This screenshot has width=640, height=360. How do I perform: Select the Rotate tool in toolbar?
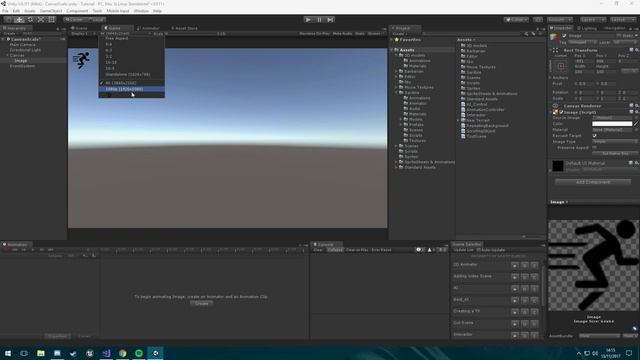pyautogui.click(x=30, y=20)
